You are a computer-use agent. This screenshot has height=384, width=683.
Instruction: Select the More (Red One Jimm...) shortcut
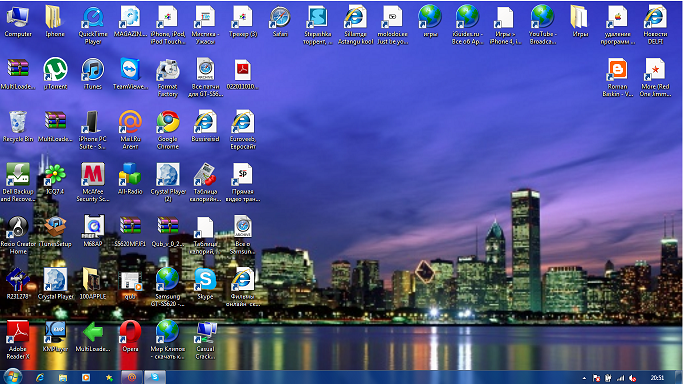(655, 77)
